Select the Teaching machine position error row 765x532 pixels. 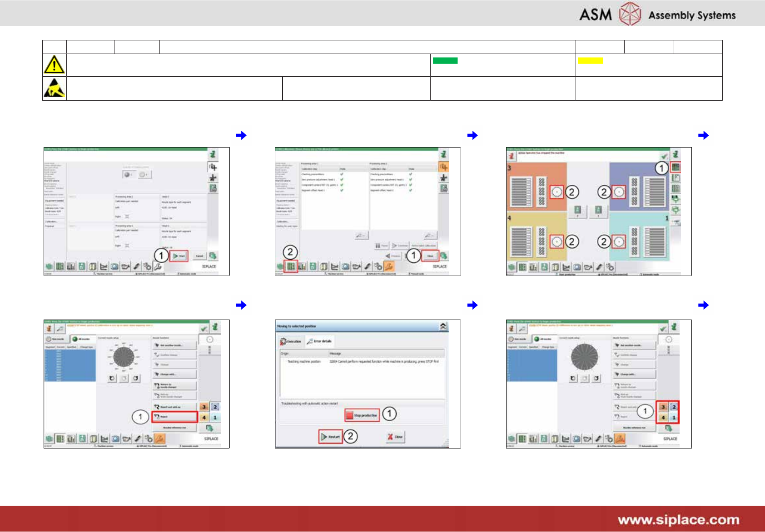tap(362, 362)
